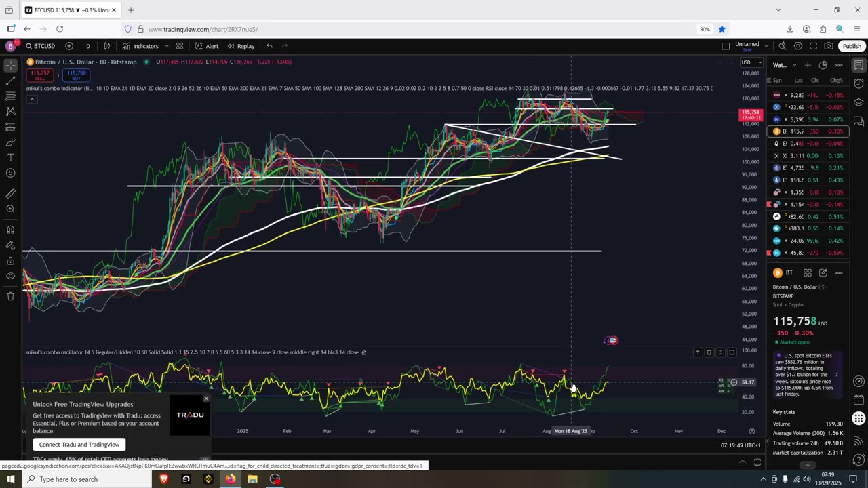Open symbol details grid view icon
868x488 pixels.
coord(808,272)
